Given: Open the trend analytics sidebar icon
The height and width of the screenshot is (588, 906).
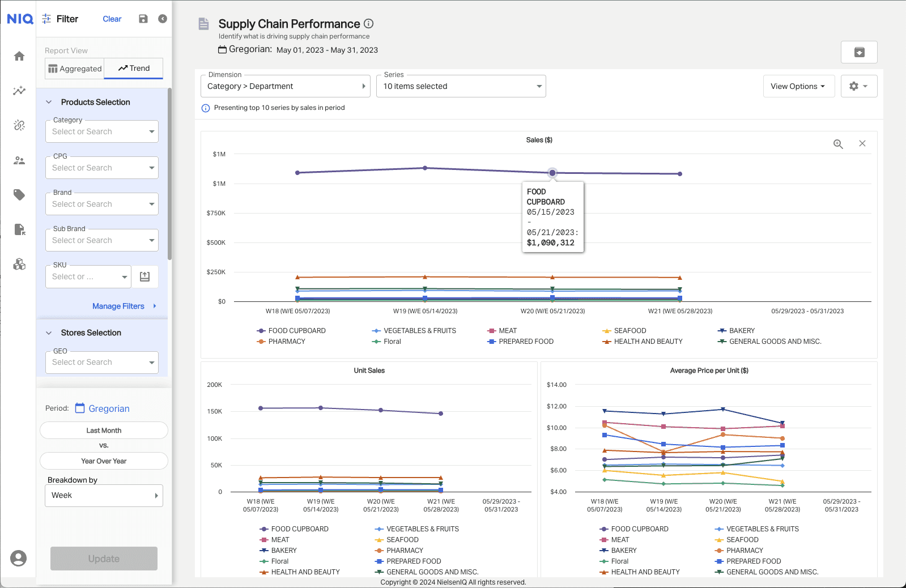Looking at the screenshot, I should (19, 91).
